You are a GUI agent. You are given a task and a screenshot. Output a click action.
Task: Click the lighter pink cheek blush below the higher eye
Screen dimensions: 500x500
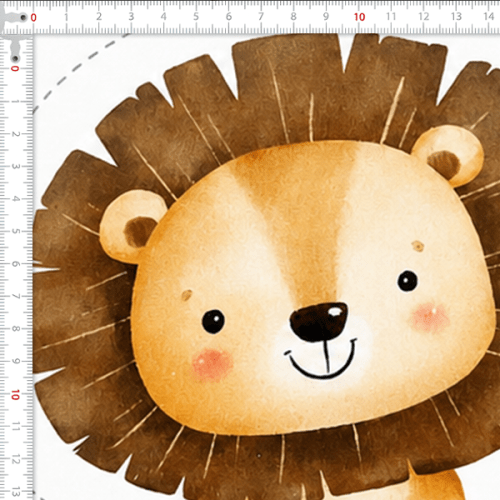click(x=430, y=317)
